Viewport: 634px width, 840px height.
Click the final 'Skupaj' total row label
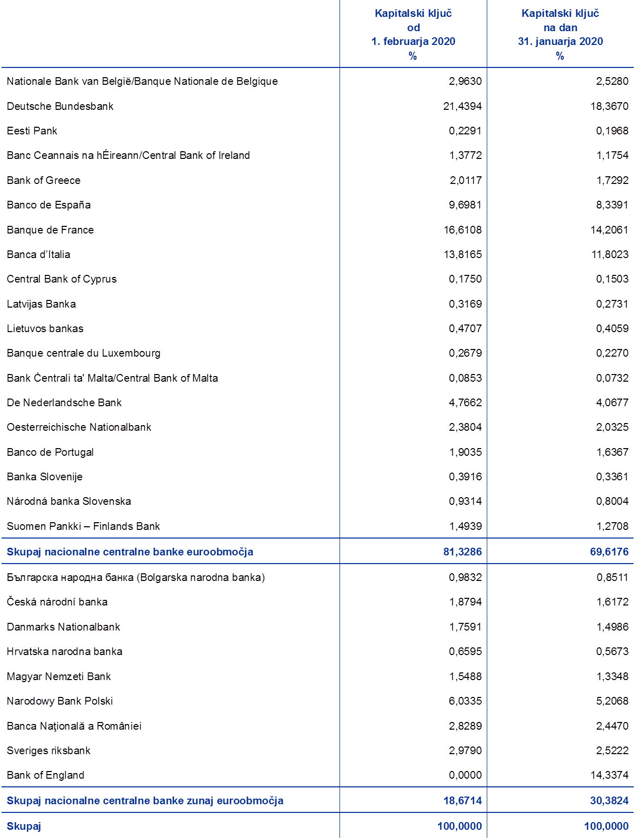pos(24,826)
